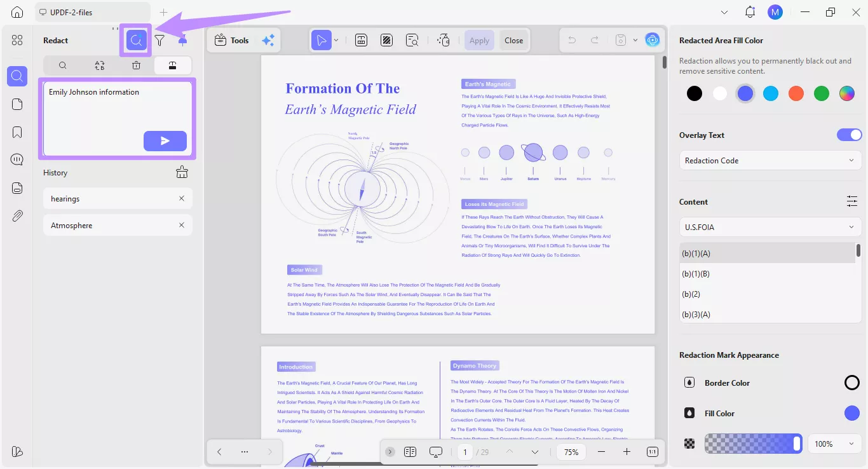Expand the save options dropdown arrow

(635, 40)
